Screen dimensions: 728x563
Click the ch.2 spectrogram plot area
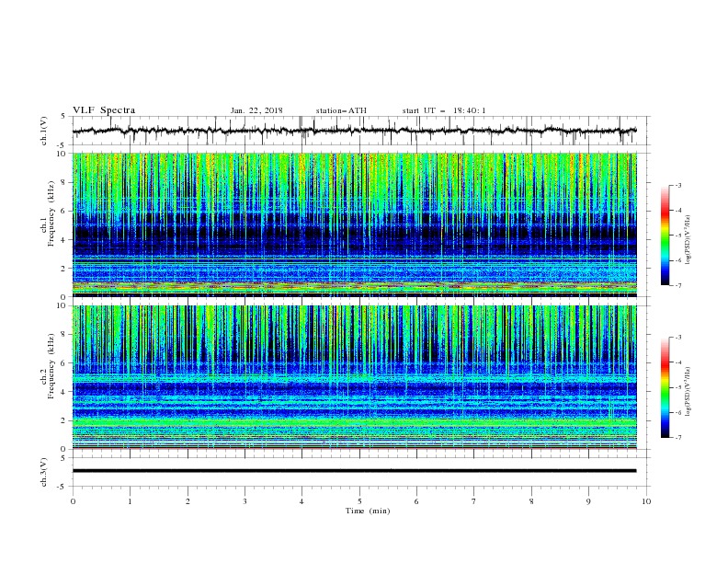(355, 377)
